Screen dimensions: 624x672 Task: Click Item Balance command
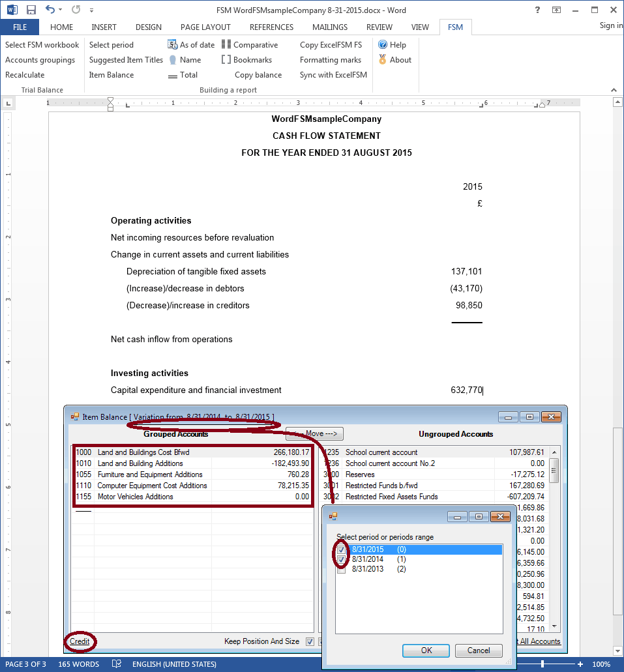[x=111, y=74]
